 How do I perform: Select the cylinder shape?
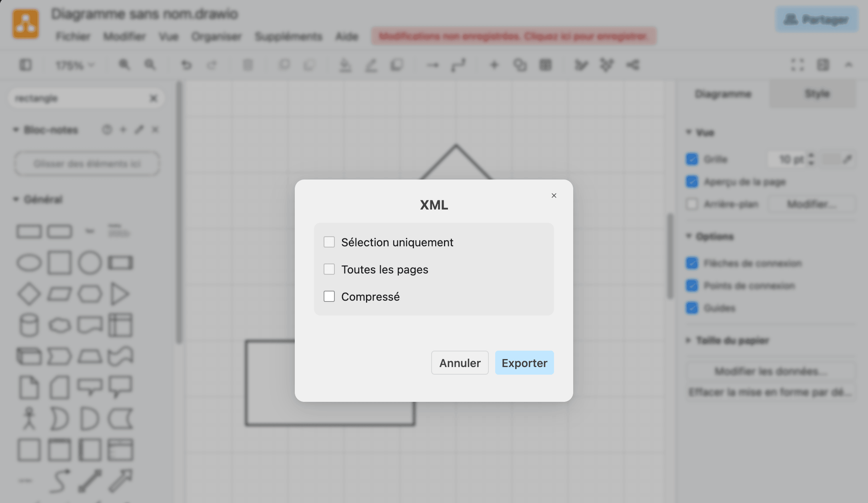(29, 325)
